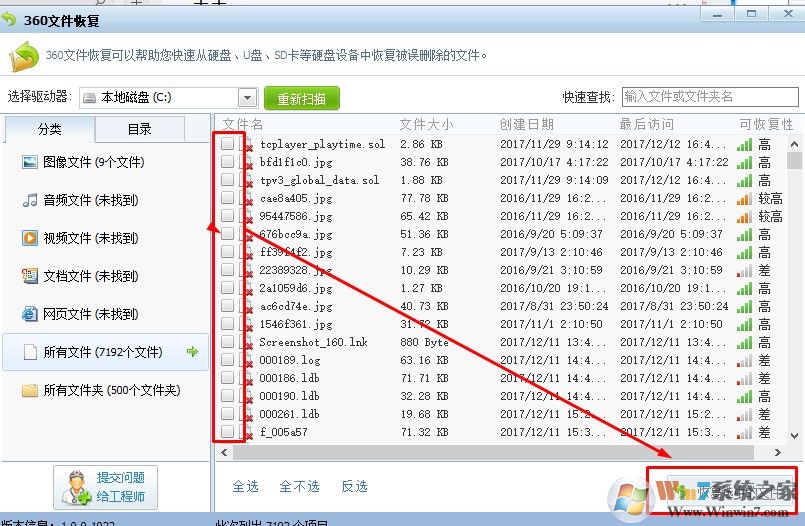Click recoverability bars for 000190.ldb
805x526 pixels.
click(x=744, y=397)
